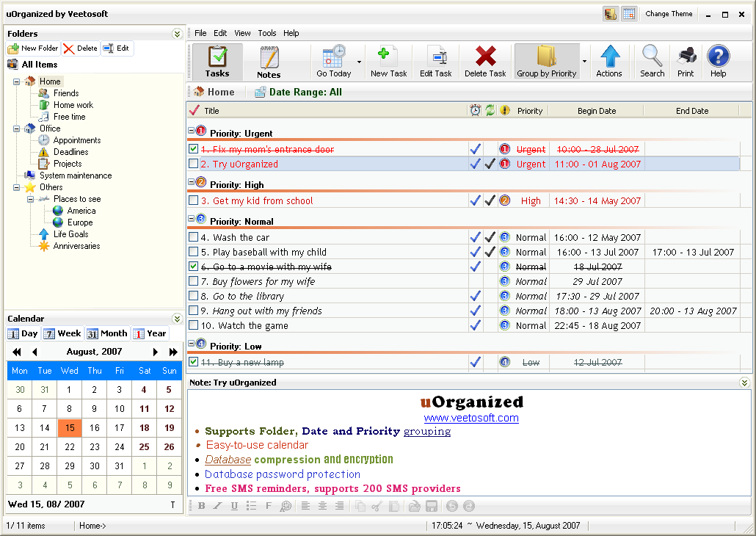Open the View menu
Screen dimensions: 756x536
[x=242, y=33]
